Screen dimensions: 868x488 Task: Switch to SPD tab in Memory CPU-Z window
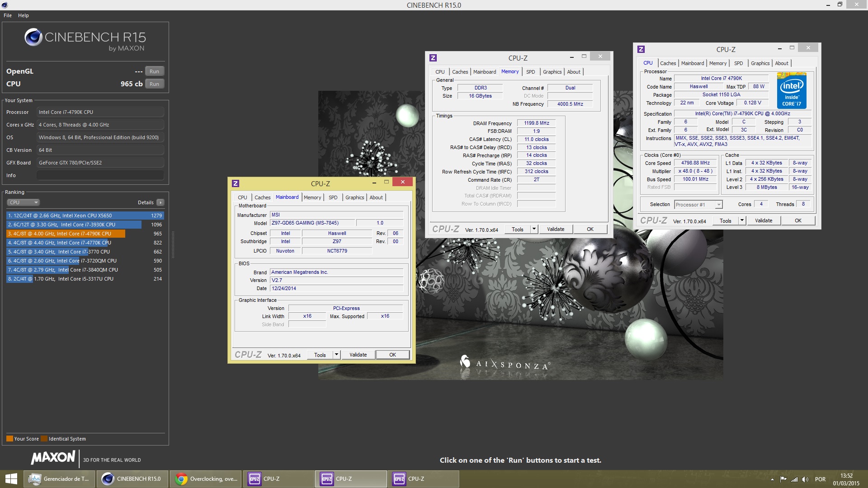pyautogui.click(x=531, y=72)
